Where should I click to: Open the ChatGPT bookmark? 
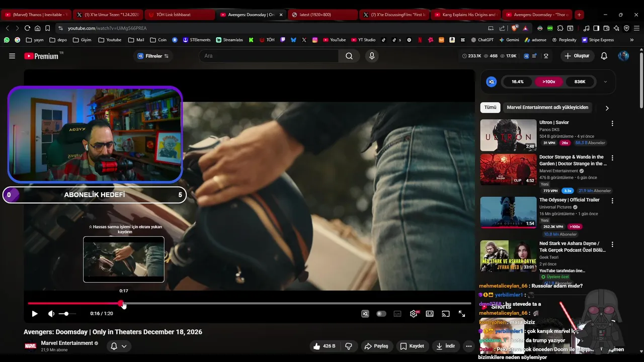point(482,40)
